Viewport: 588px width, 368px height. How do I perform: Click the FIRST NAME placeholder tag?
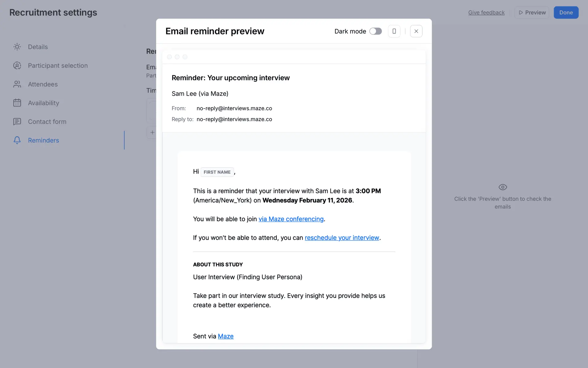tap(217, 172)
